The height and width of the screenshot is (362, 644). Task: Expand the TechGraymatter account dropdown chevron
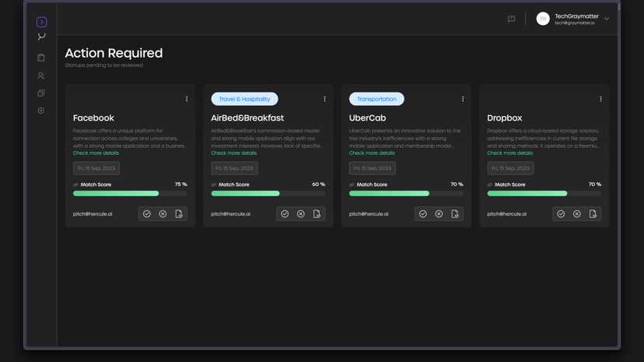(x=607, y=19)
